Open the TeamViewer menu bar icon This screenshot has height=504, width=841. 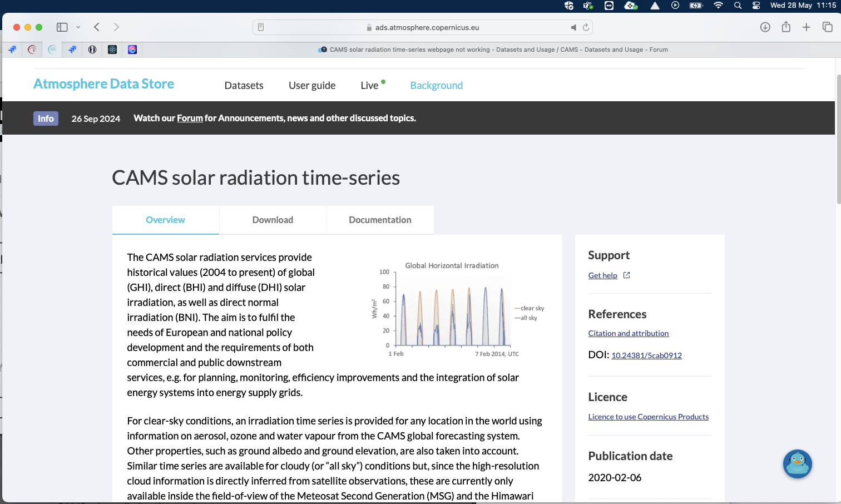(609, 6)
